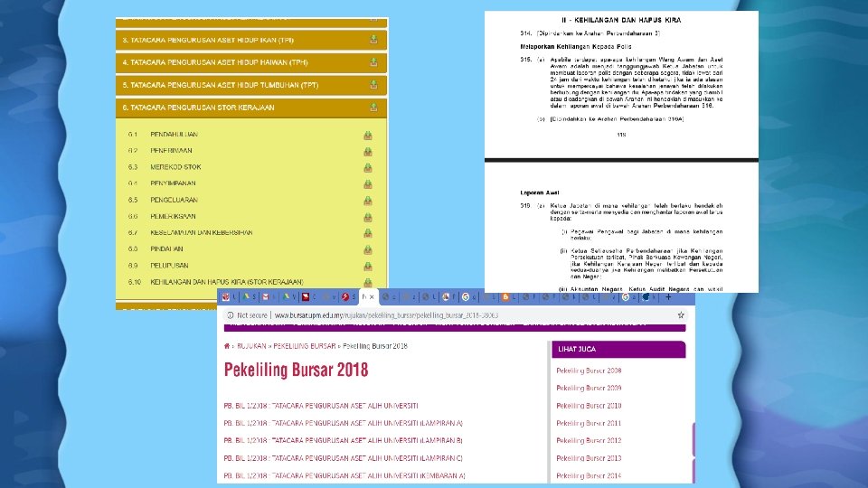
Task: Click the 'Laporan Awal' heading in document
Action: [x=540, y=192]
